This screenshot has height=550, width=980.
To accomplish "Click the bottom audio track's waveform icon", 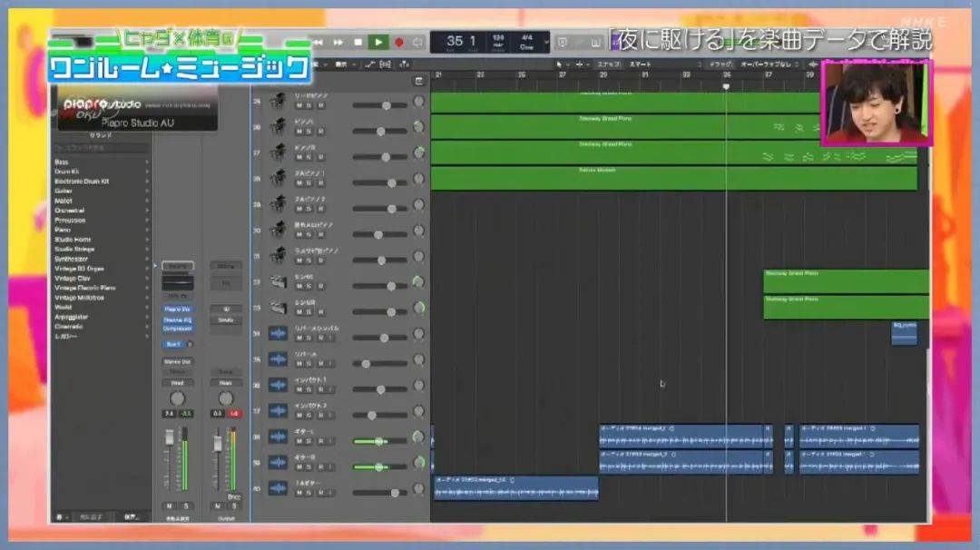I will 278,488.
